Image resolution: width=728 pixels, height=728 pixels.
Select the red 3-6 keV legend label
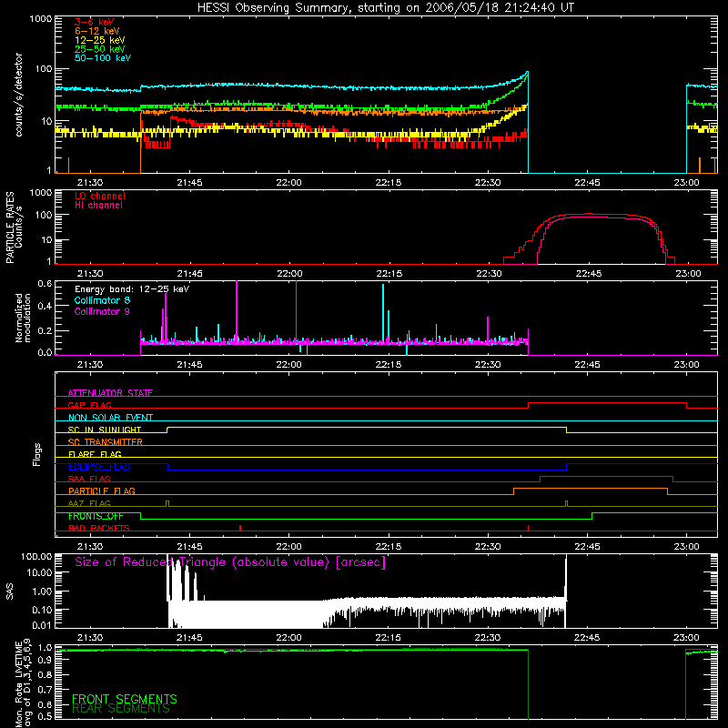click(x=95, y=22)
